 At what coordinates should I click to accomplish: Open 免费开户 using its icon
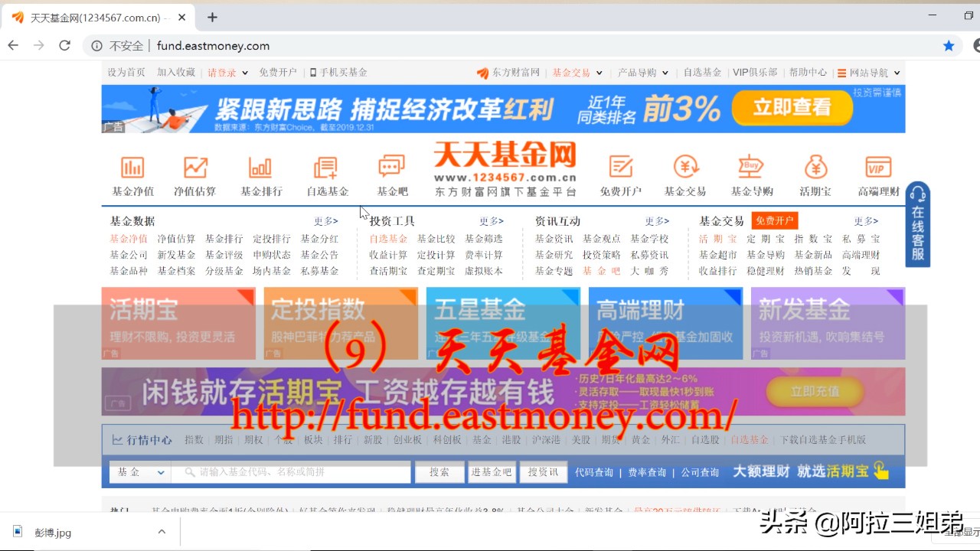click(620, 172)
